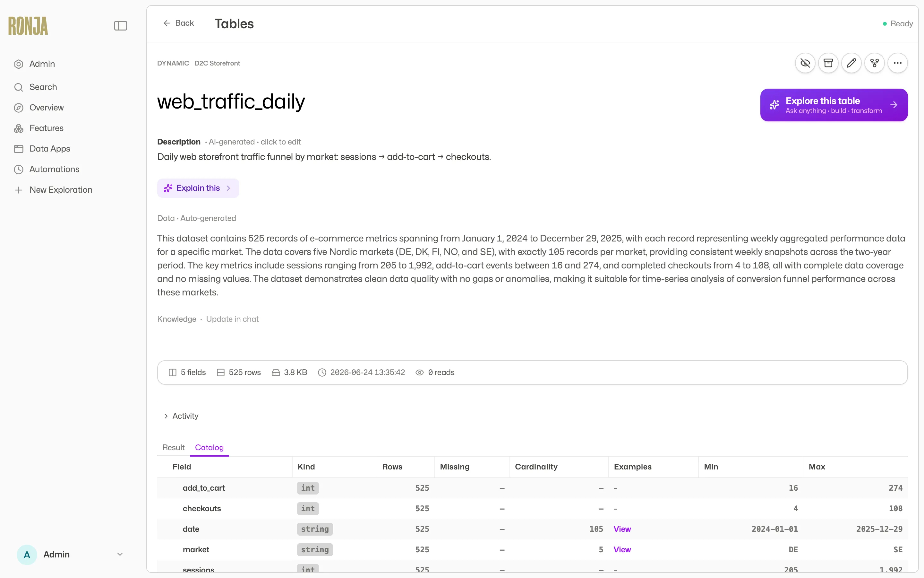Click the 2025-12-29 max date value
Image resolution: width=924 pixels, height=578 pixels.
[x=879, y=529]
